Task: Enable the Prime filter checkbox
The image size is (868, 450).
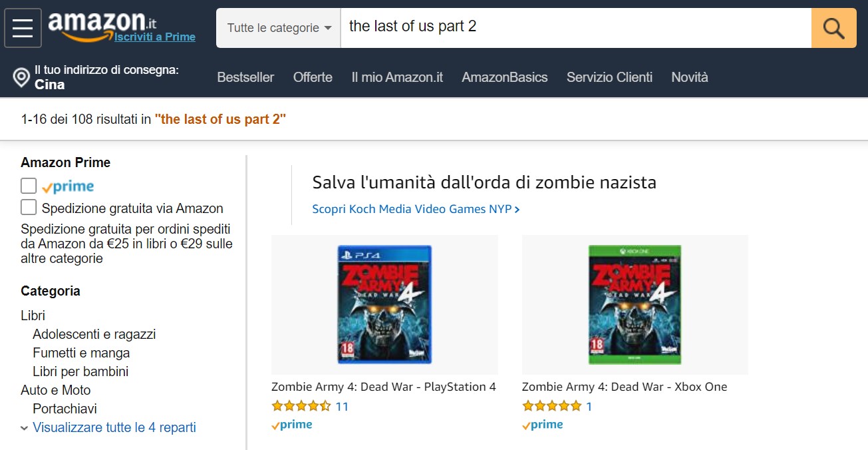Action: click(x=29, y=186)
